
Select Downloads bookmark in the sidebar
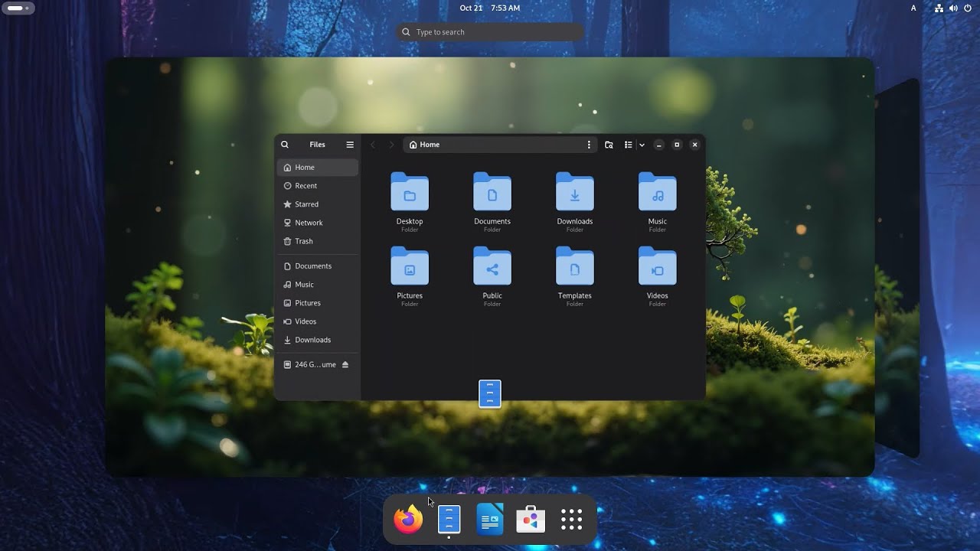pos(317,340)
